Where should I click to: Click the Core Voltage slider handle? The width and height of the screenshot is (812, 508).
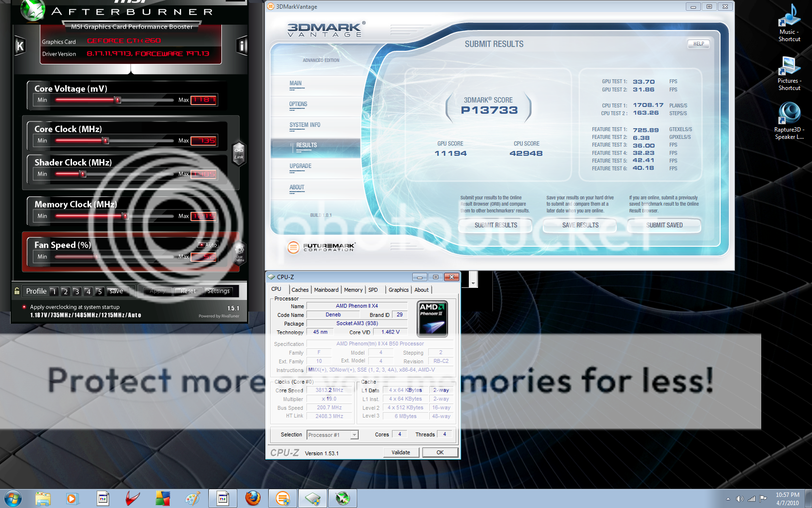117,100
